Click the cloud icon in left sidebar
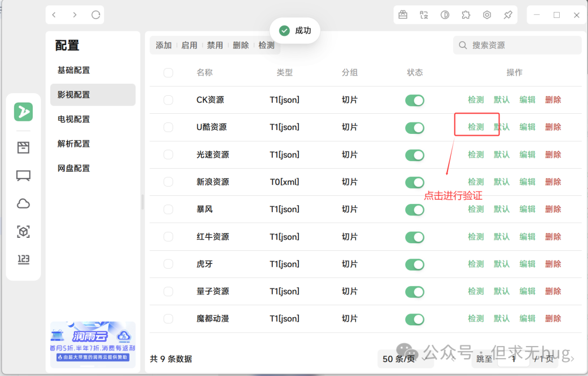 click(x=23, y=204)
